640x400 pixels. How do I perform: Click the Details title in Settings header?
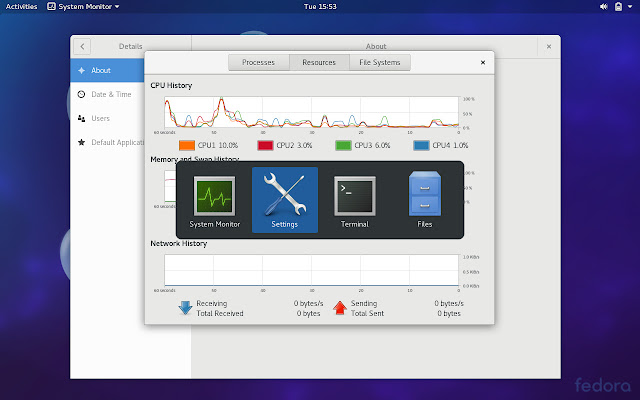131,47
